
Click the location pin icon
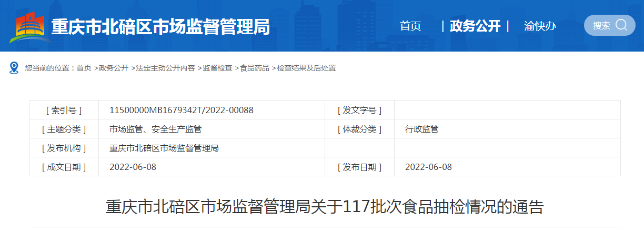(15, 68)
